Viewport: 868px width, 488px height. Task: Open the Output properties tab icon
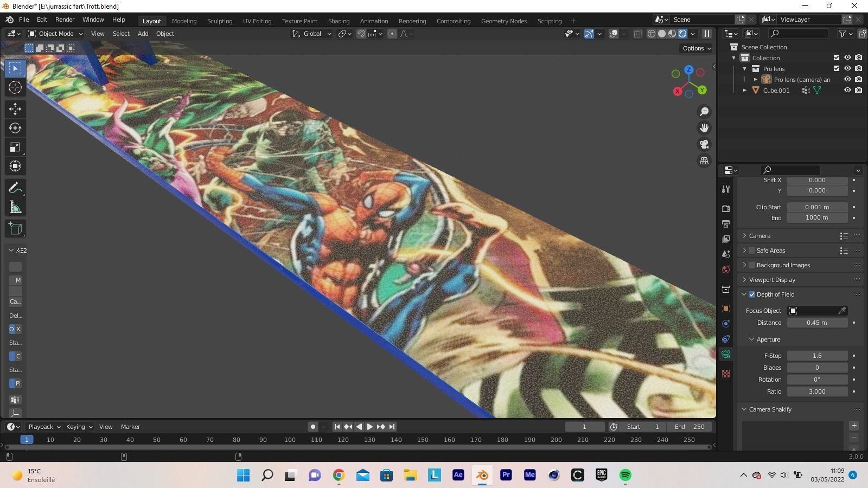(x=726, y=224)
